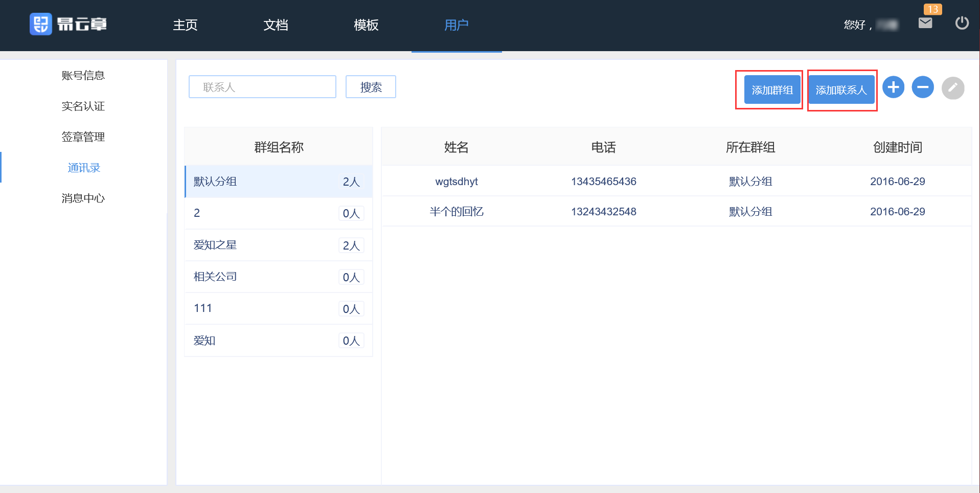Click the blue minus circle icon

[923, 87]
